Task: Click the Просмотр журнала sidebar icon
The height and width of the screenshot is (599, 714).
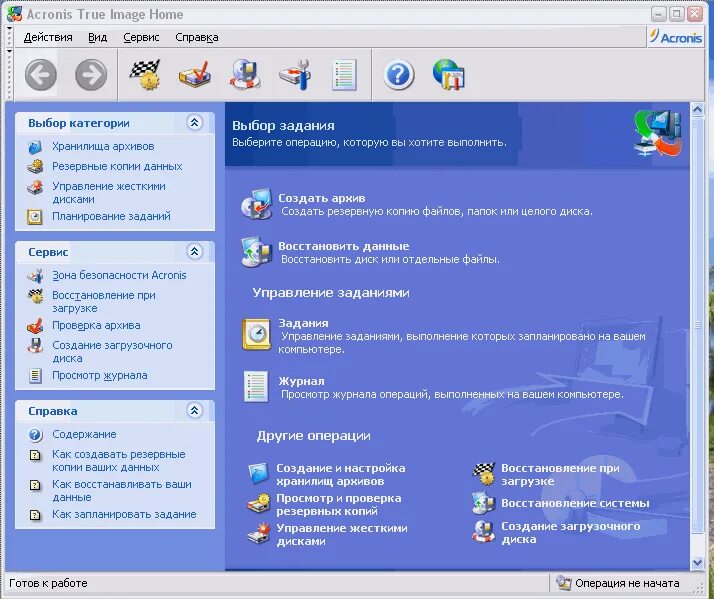Action: (x=35, y=376)
